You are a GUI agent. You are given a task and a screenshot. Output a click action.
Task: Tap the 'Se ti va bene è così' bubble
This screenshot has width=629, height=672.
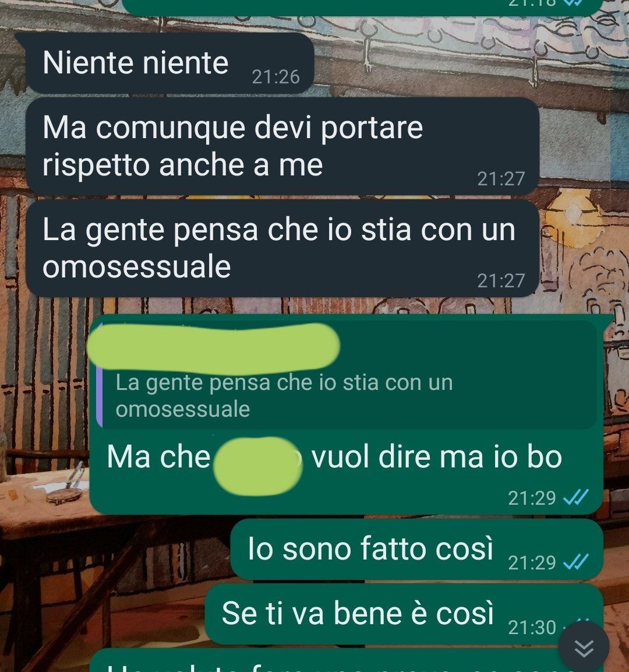(x=404, y=614)
